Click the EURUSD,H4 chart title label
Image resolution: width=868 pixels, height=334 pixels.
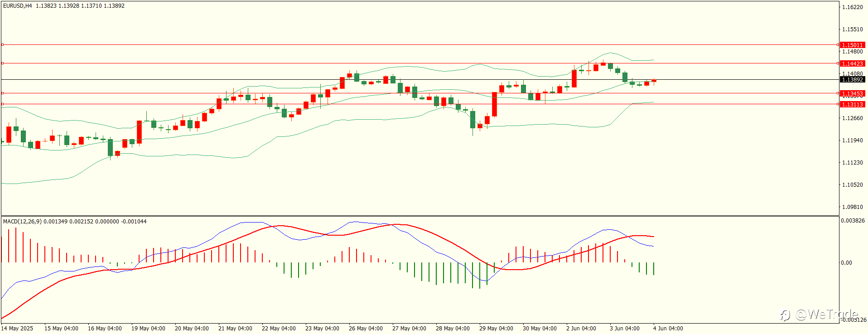point(18,6)
